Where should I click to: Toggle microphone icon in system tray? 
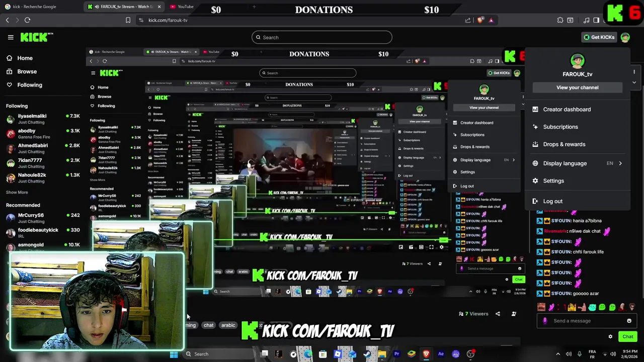click(580, 354)
